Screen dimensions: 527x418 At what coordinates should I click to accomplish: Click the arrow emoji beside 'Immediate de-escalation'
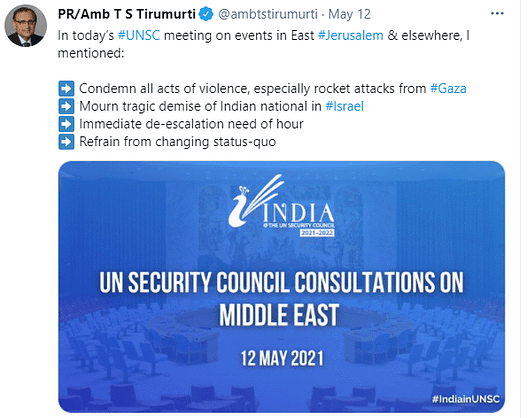(66, 124)
